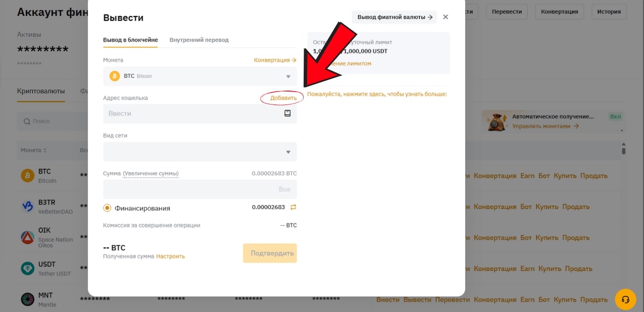Click Продать in the BTC row
The width and height of the screenshot is (644, 312).
coord(594,176)
